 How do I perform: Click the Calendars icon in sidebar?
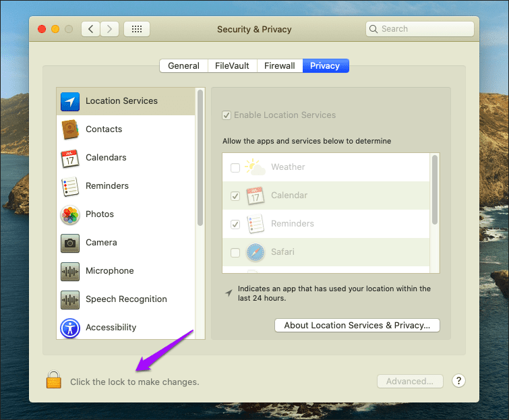70,158
